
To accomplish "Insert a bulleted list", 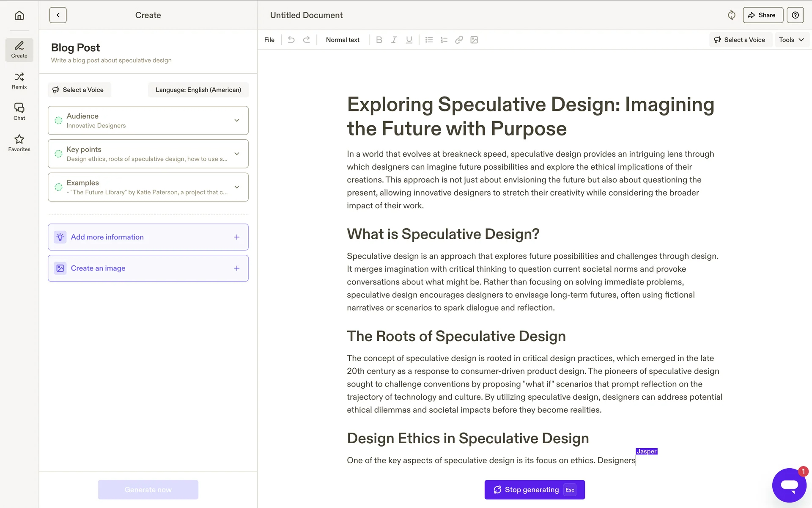I will tap(429, 40).
